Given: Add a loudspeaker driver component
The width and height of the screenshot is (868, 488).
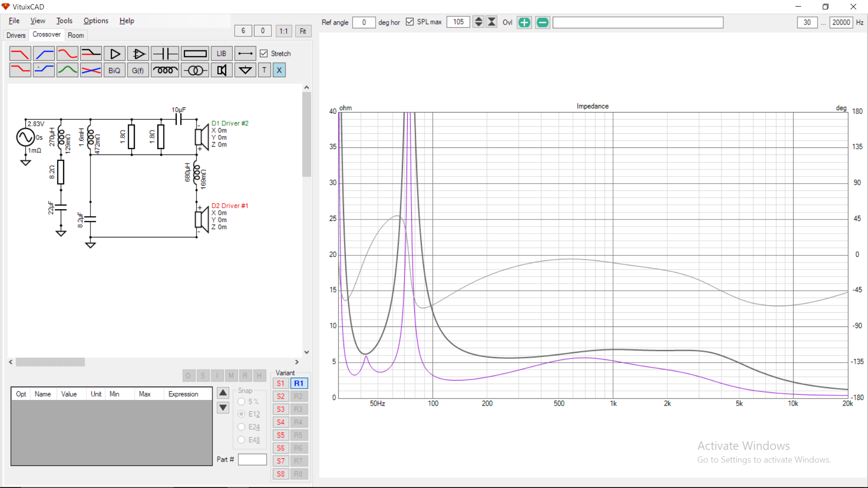Looking at the screenshot, I should pyautogui.click(x=221, y=70).
